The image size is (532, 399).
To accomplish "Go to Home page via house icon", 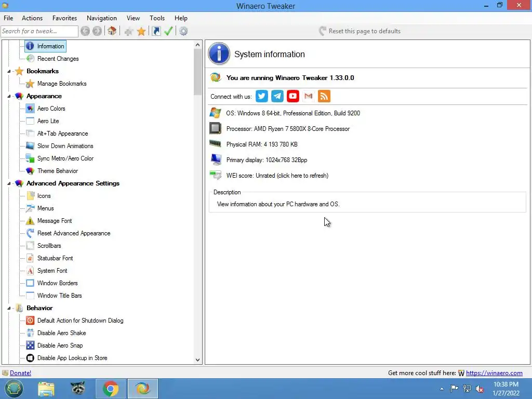I will click(x=112, y=31).
